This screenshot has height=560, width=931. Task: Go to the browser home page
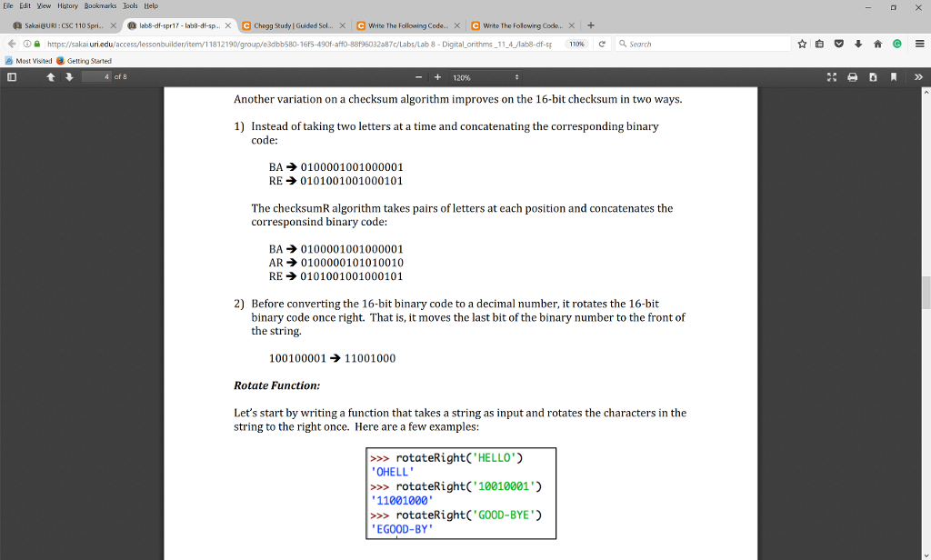coord(878,43)
